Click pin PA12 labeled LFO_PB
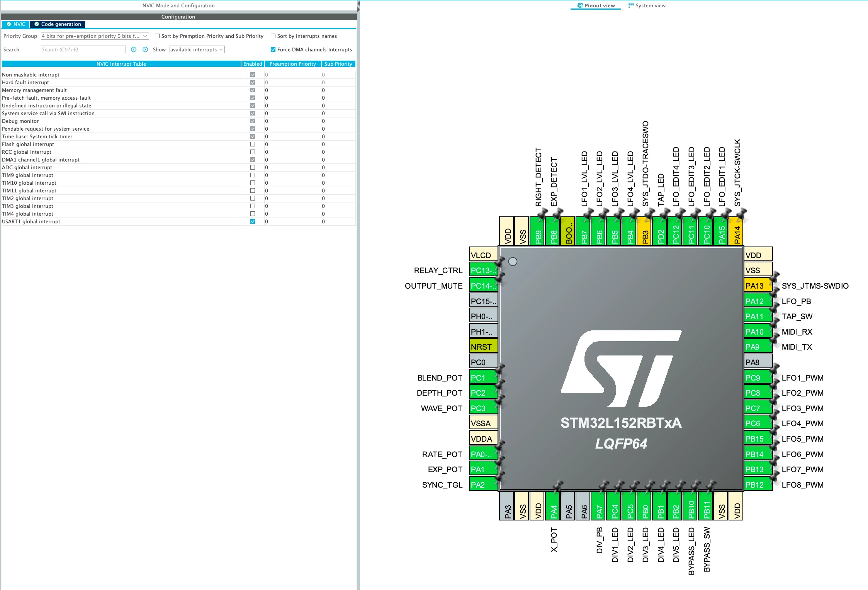 pos(758,301)
